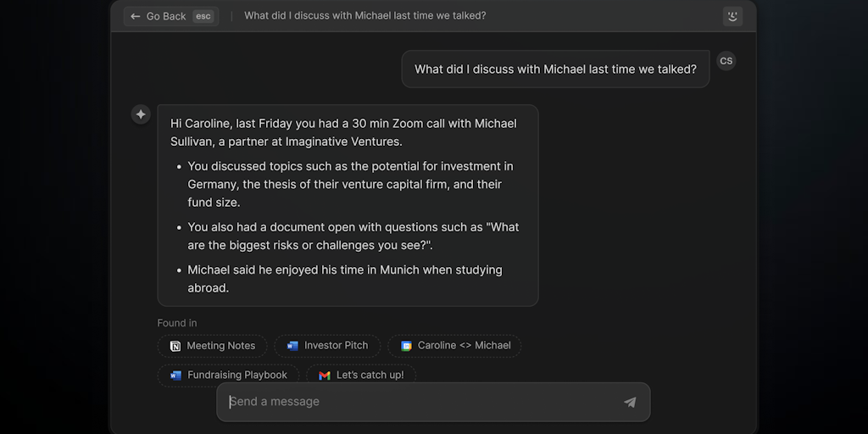The width and height of the screenshot is (868, 434).
Task: Click the Hi Caroline intro paragraph
Action: [343, 132]
